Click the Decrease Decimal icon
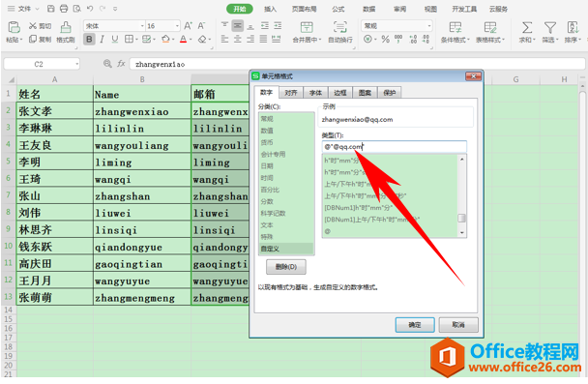The height and width of the screenshot is (384, 588). point(426,39)
